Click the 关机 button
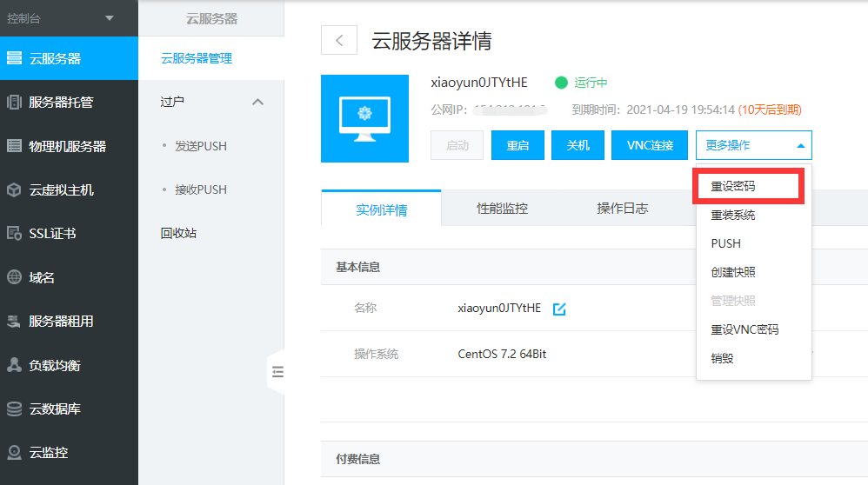Image resolution: width=868 pixels, height=485 pixels. pos(578,145)
